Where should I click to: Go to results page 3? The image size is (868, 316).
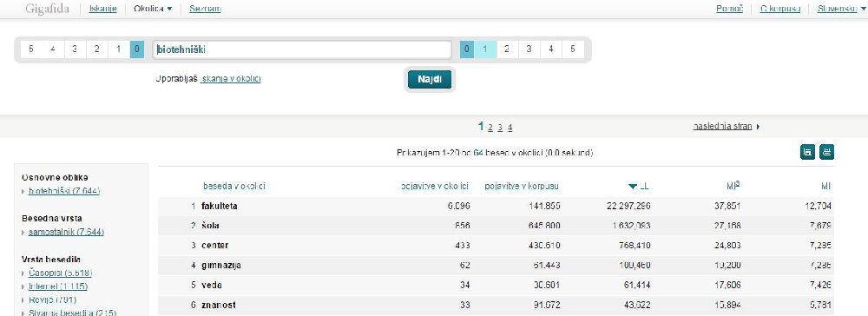500,128
